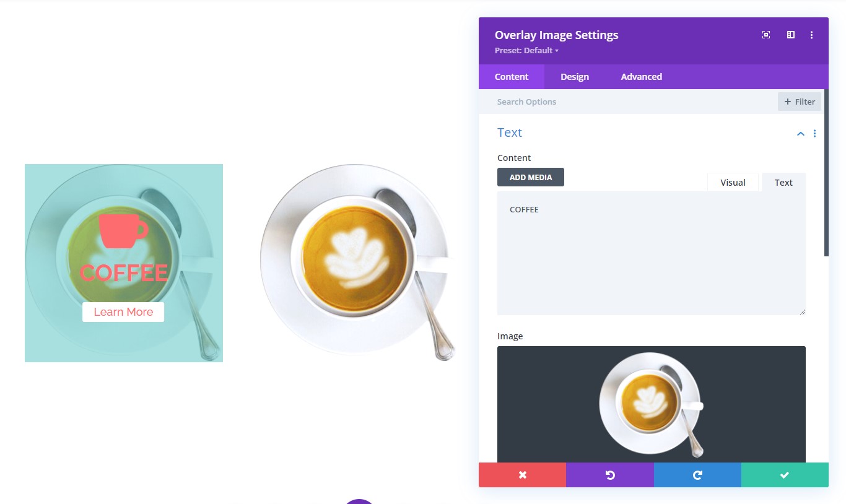Click the ADD MEDIA button

click(x=531, y=177)
